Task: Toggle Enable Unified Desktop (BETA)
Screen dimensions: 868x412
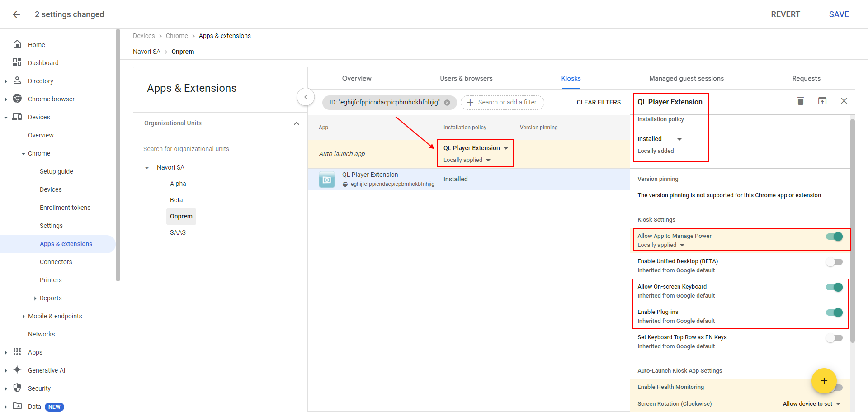Action: [835, 262]
